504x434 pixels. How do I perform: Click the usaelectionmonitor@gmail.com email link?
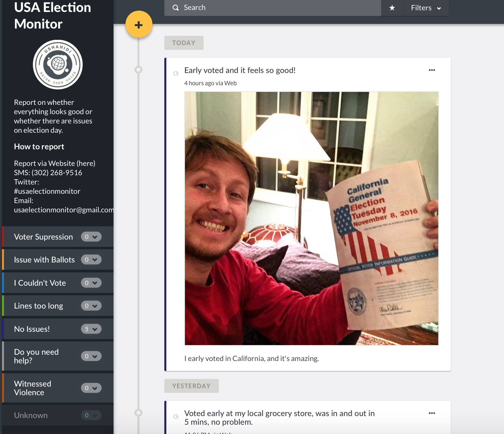pyautogui.click(x=63, y=210)
